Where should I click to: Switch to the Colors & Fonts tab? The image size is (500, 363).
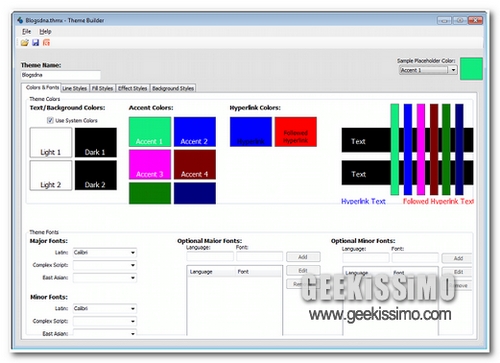(42, 87)
